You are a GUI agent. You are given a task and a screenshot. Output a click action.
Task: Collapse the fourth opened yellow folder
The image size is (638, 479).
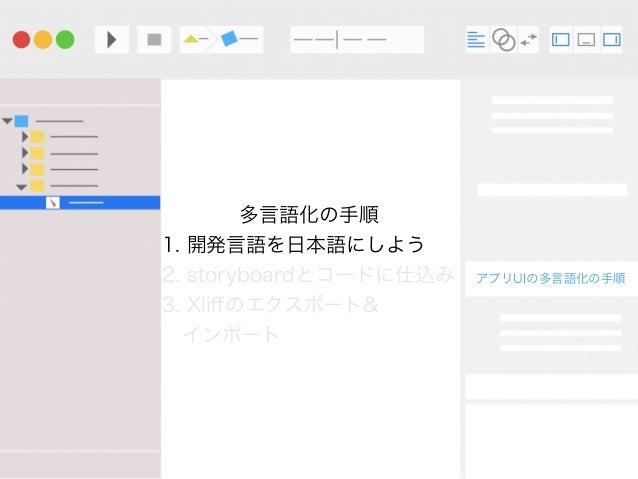[x=21, y=187]
